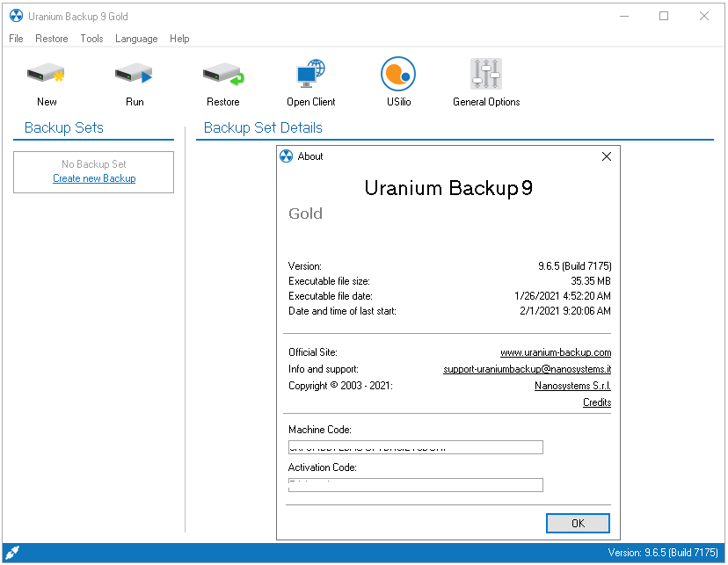Click the Activation Code label
The height and width of the screenshot is (565, 728).
322,467
